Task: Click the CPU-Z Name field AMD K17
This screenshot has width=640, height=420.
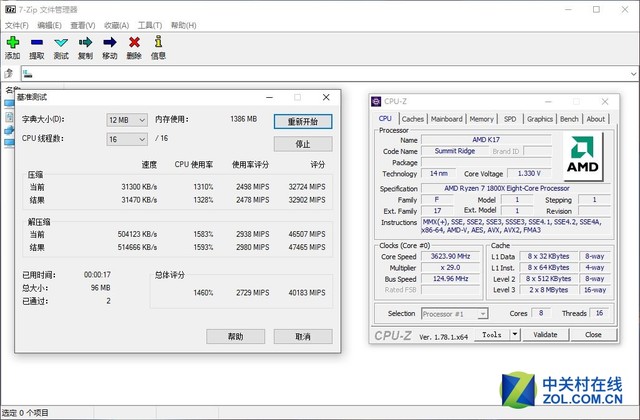Action: [x=486, y=140]
